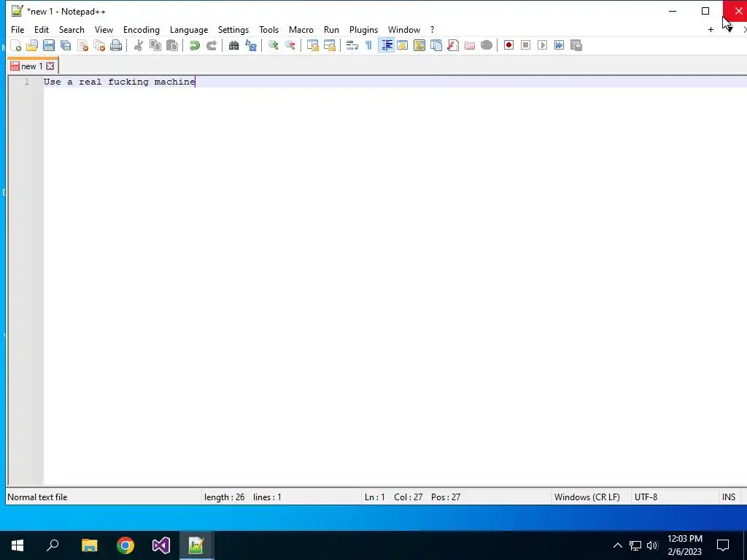747x560 pixels.
Task: Click the Open file folder icon
Action: coord(32,45)
